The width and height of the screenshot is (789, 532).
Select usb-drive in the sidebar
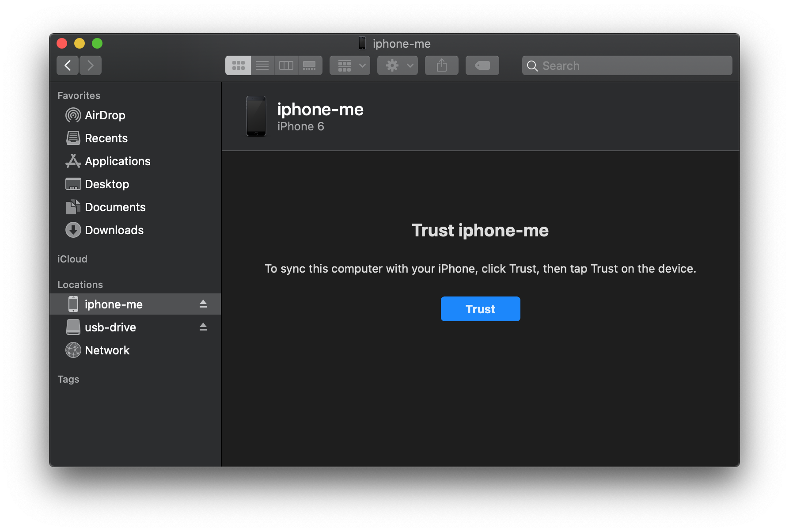click(135, 327)
